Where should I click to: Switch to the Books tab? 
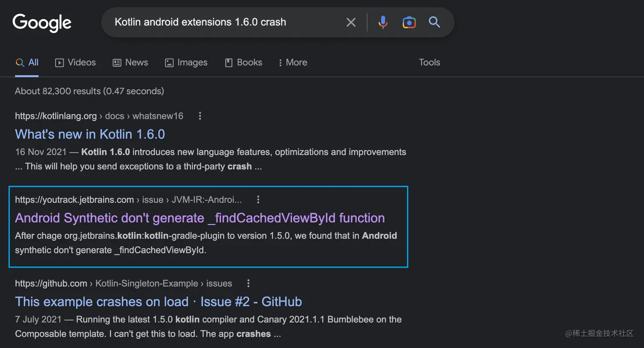pos(244,63)
